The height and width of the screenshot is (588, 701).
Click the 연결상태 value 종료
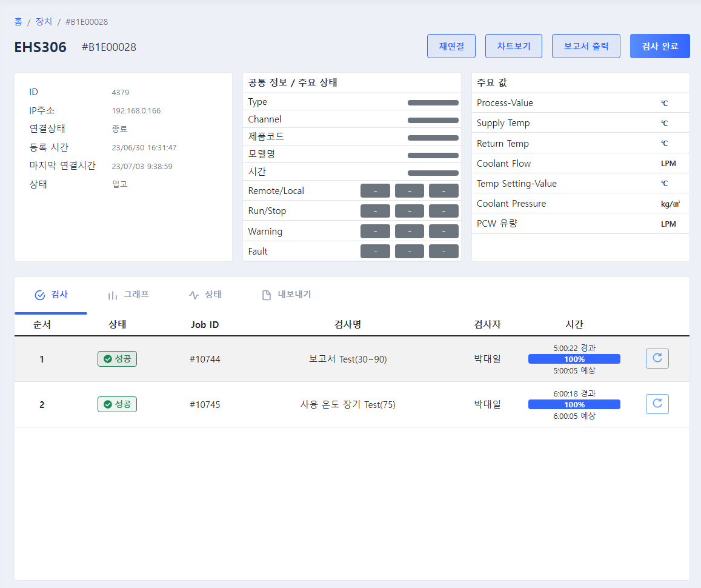point(119,129)
